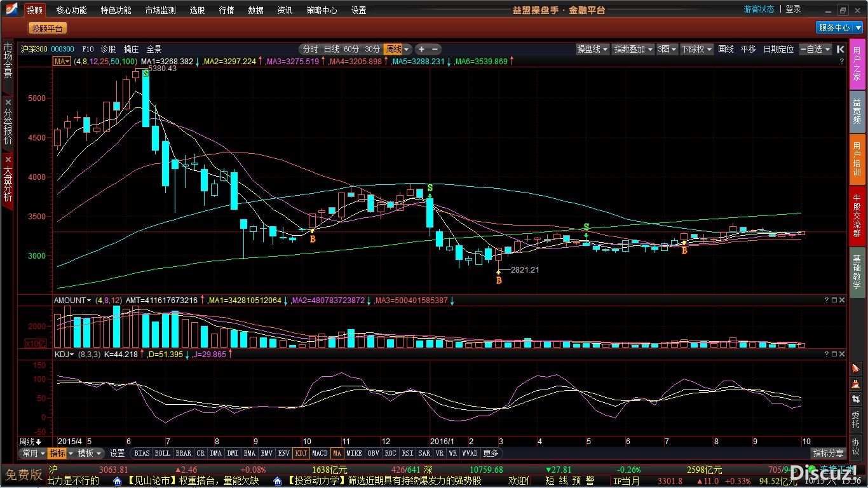Click the help question mark in MA panel
The width and height of the screenshot is (868, 488).
(x=842, y=62)
